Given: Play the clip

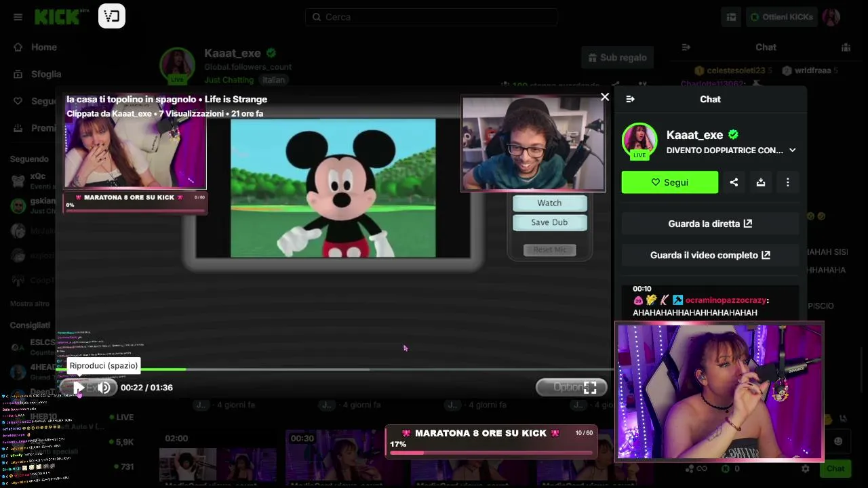Looking at the screenshot, I should click(79, 388).
